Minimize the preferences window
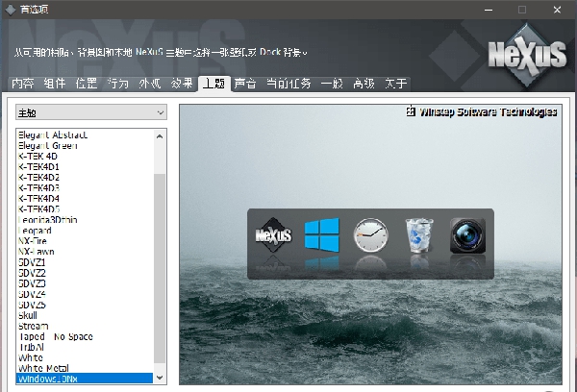This screenshot has width=577, height=392. pyautogui.click(x=489, y=10)
